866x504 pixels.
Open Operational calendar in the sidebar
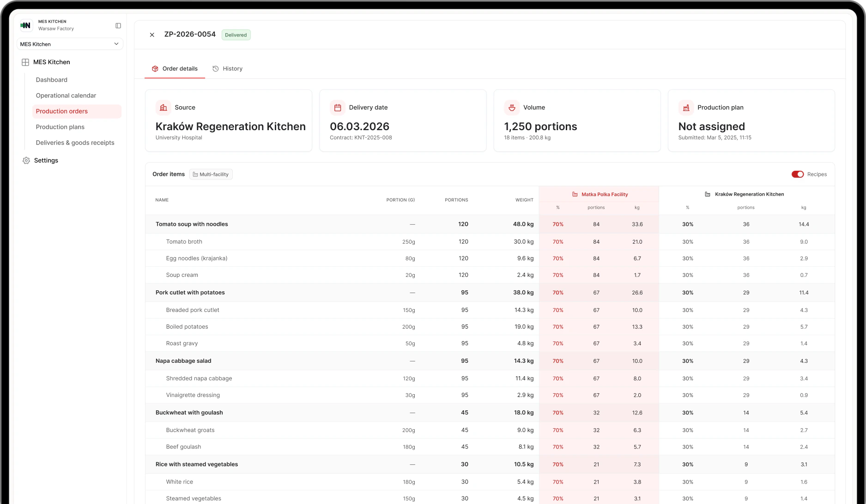click(x=66, y=96)
